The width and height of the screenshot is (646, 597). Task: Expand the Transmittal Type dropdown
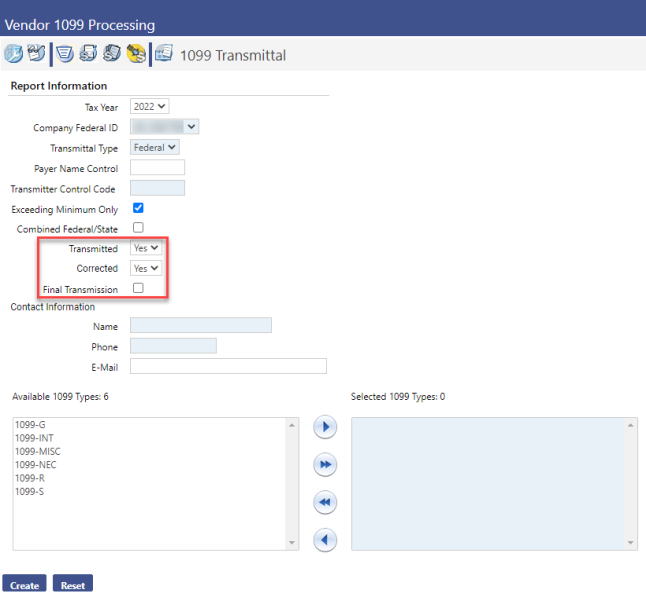tap(155, 148)
